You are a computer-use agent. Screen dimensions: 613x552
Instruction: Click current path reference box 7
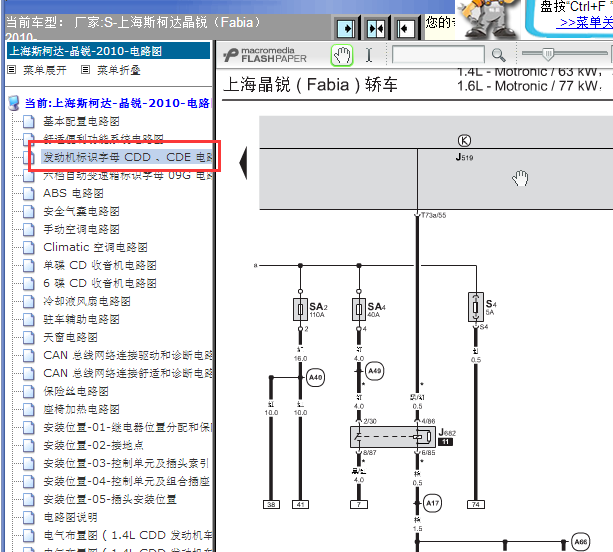(x=359, y=505)
